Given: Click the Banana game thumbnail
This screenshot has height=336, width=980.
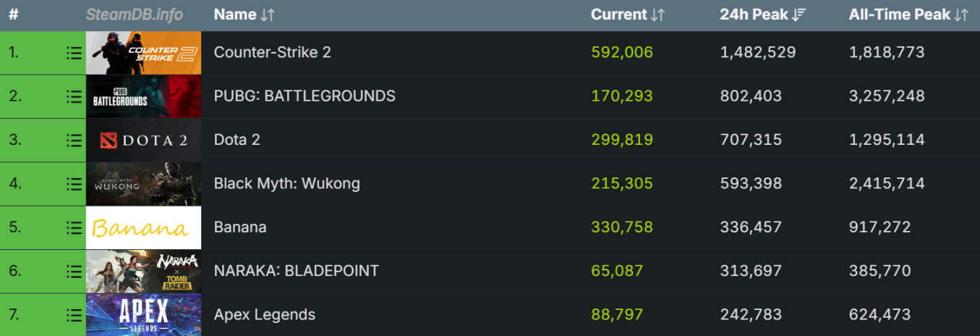Looking at the screenshot, I should pyautogui.click(x=143, y=227).
